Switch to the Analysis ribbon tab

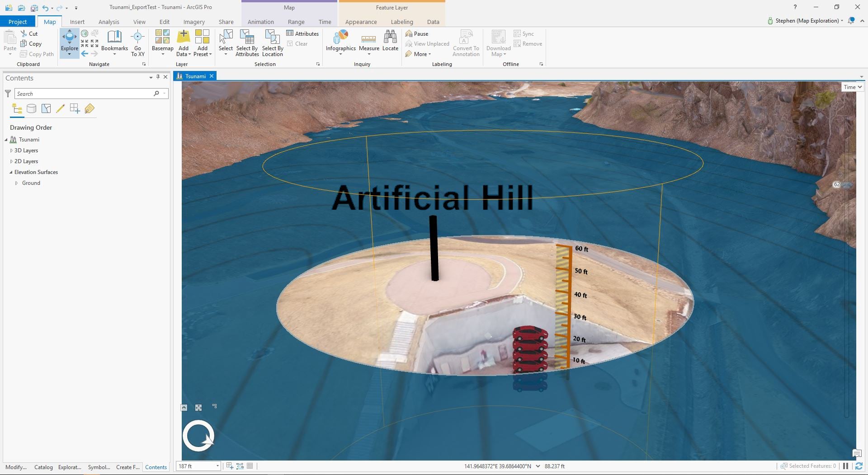click(x=109, y=22)
